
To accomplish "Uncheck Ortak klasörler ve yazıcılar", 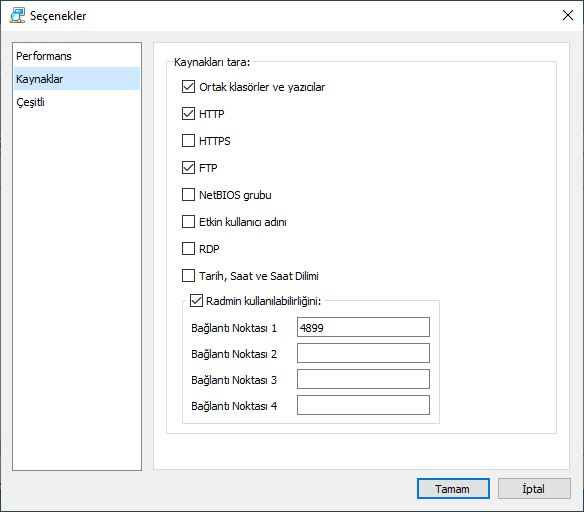I will pyautogui.click(x=188, y=87).
